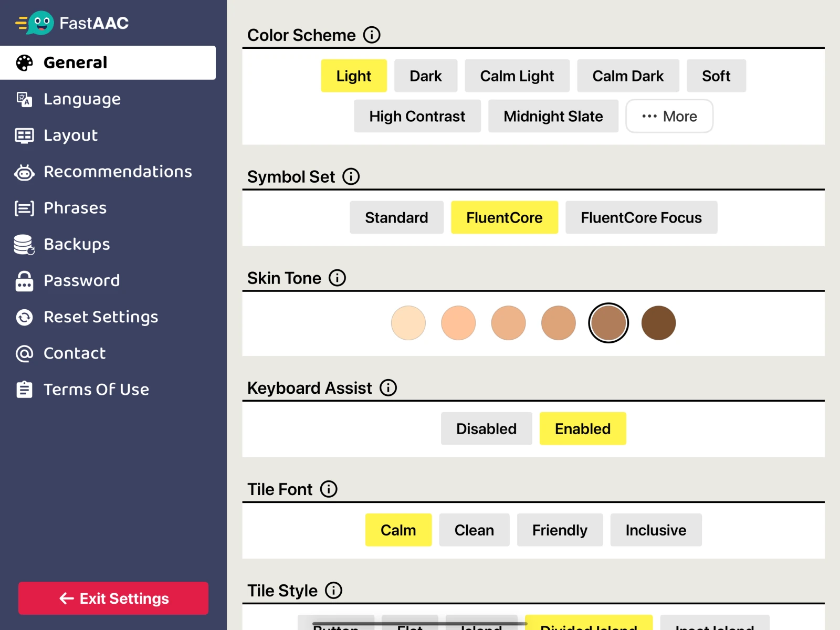Choose the Standard symbol set
Image resolution: width=840 pixels, height=630 pixels.
pos(397,217)
